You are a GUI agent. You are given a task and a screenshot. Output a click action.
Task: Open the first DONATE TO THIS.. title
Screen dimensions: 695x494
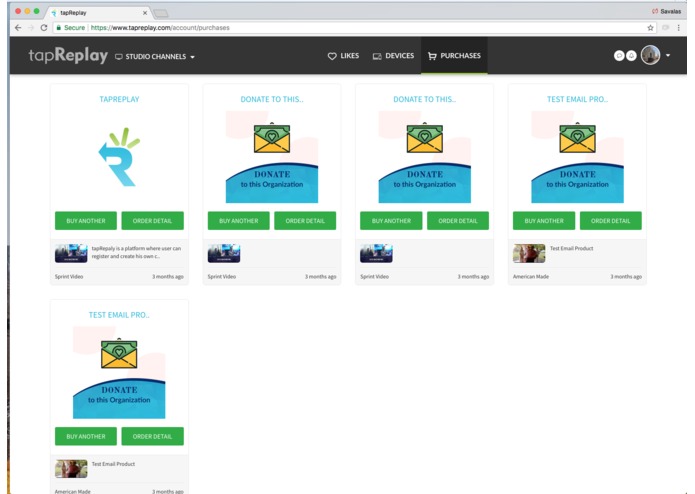point(272,99)
